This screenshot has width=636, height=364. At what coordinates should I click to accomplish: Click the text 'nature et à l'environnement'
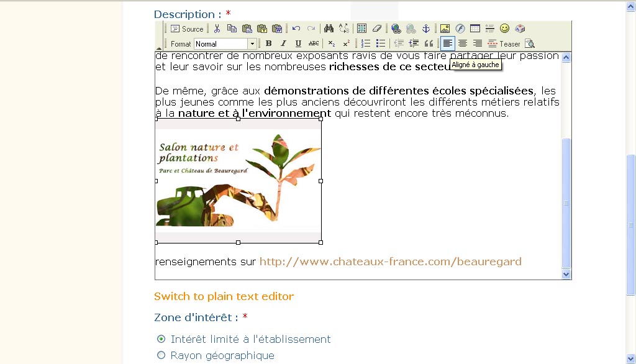click(255, 113)
